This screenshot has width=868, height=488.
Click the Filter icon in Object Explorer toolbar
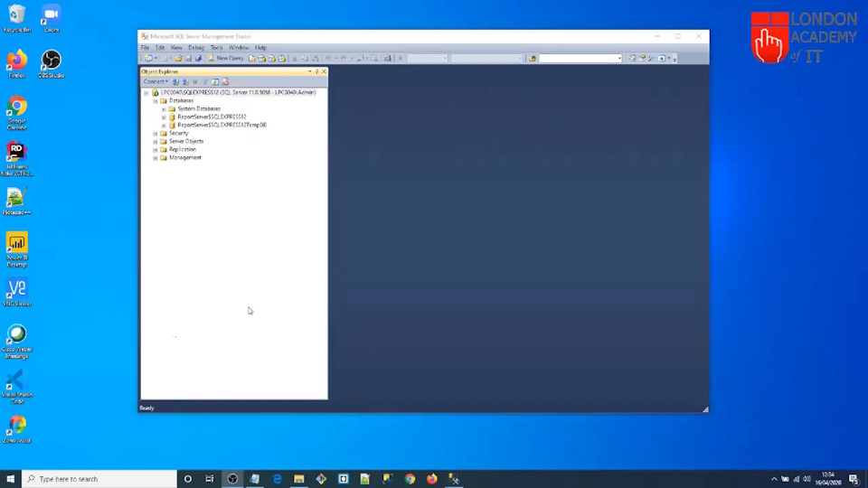pyautogui.click(x=205, y=82)
